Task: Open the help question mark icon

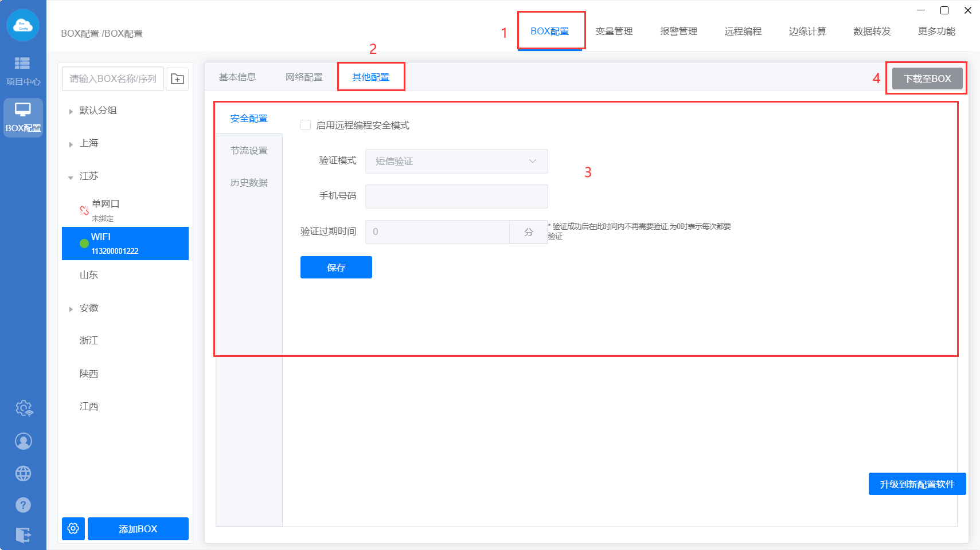Action: point(24,505)
